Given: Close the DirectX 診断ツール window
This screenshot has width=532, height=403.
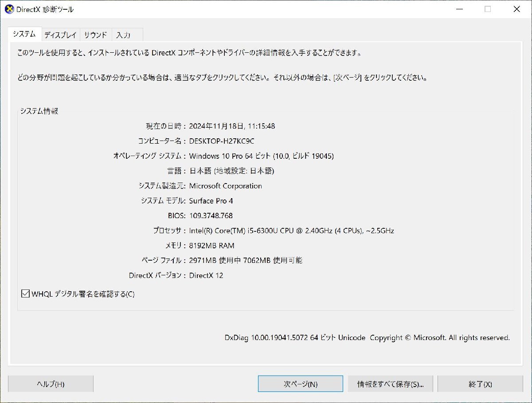Looking at the screenshot, I should 516,9.
